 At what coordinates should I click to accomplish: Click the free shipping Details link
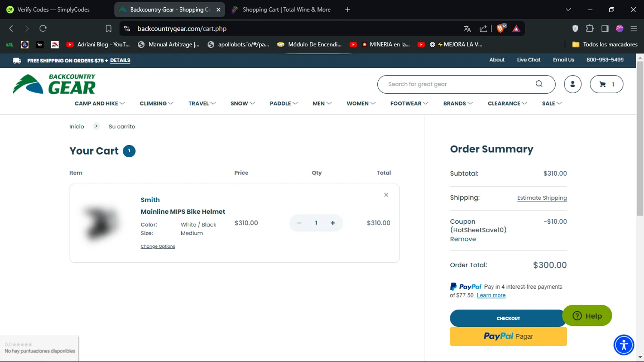120,61
